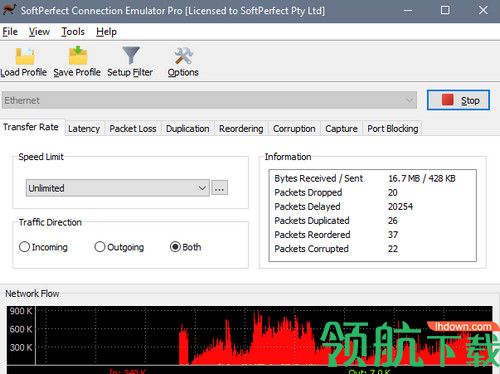
Task: Switch to the Corruption tab
Action: point(294,129)
